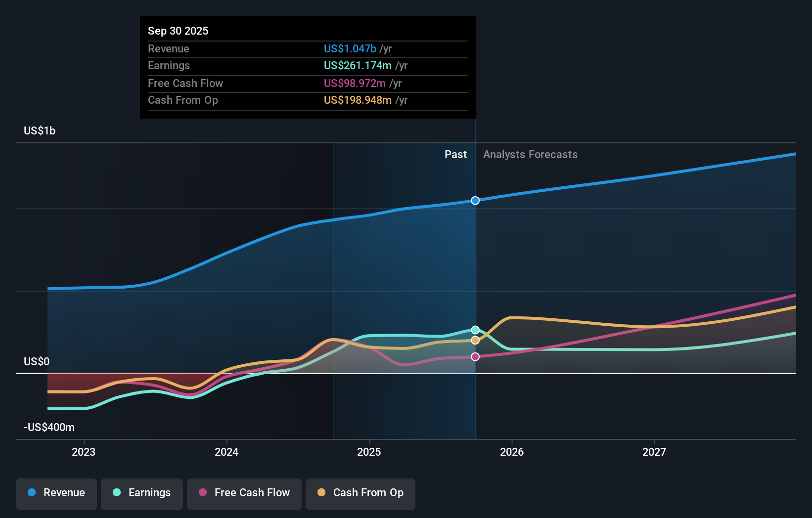Click the pink Free Cash Flow legend dot

tap(203, 493)
